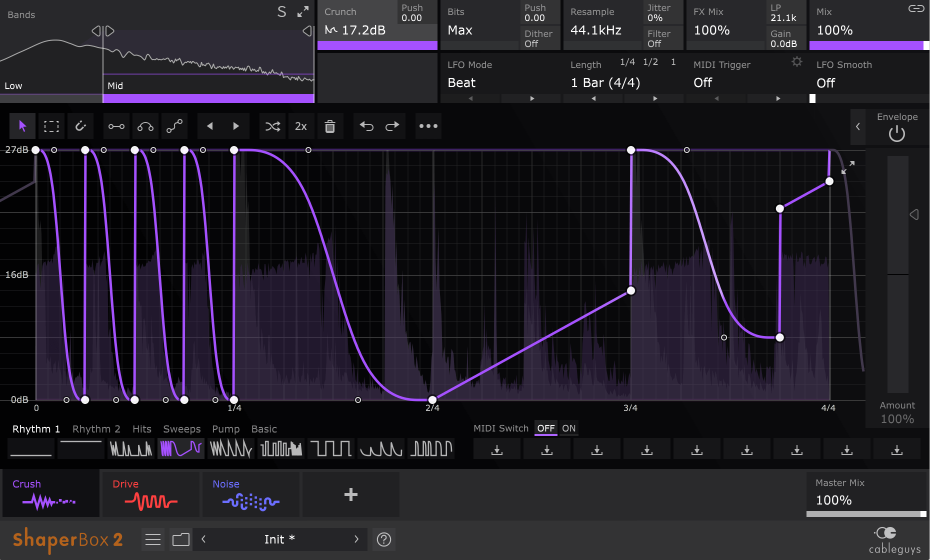The height and width of the screenshot is (560, 930).
Task: Add a new shaper with plus button
Action: coord(351,494)
